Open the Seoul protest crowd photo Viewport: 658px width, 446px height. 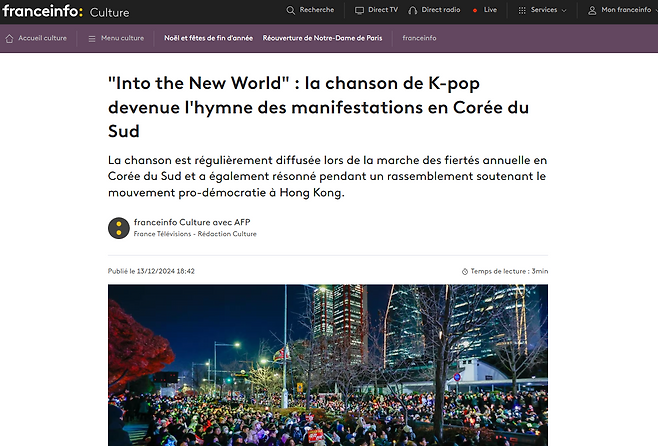[x=328, y=365]
